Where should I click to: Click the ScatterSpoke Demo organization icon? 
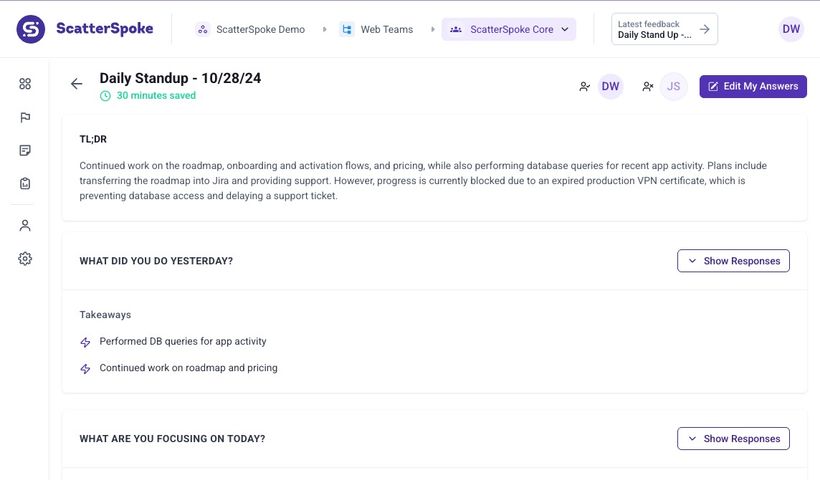(202, 29)
